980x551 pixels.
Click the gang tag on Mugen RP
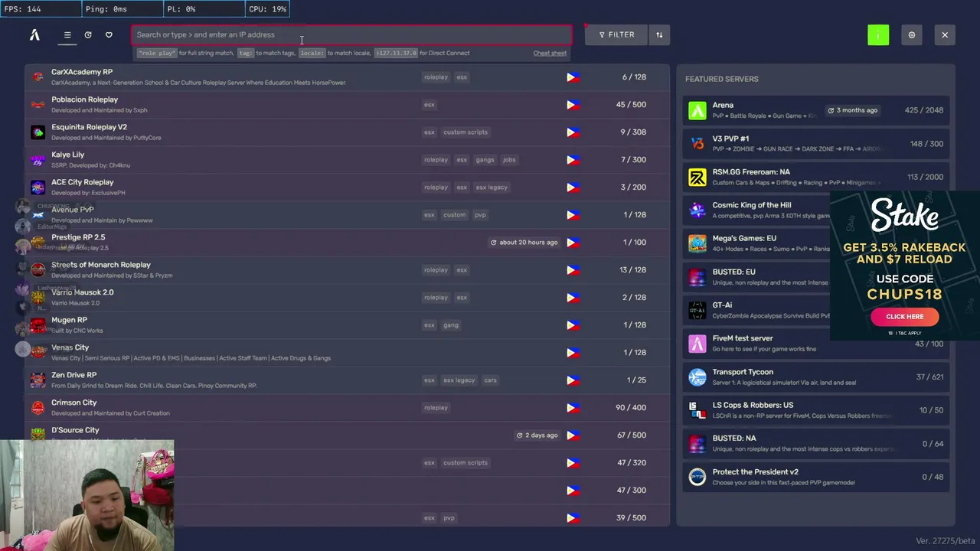(451, 324)
